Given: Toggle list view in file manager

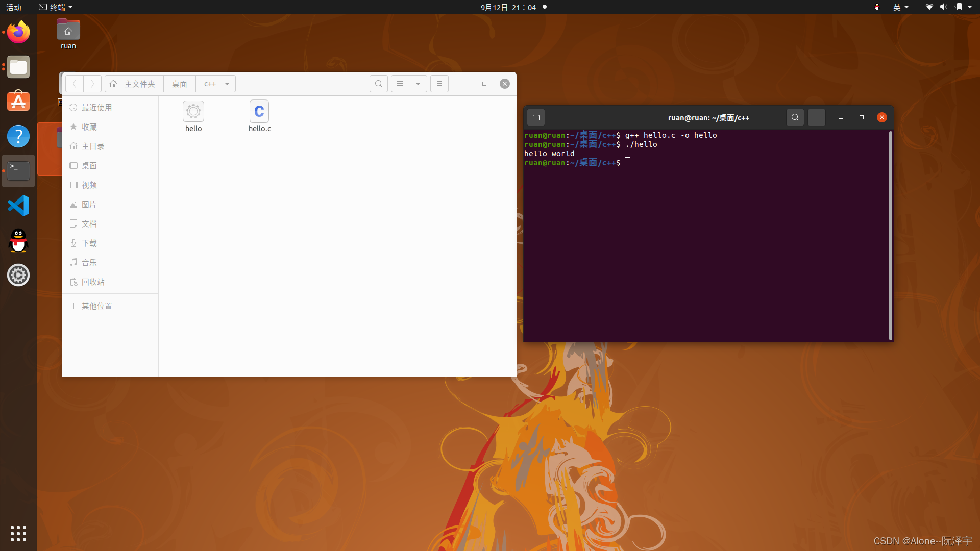Looking at the screenshot, I should click(x=400, y=84).
